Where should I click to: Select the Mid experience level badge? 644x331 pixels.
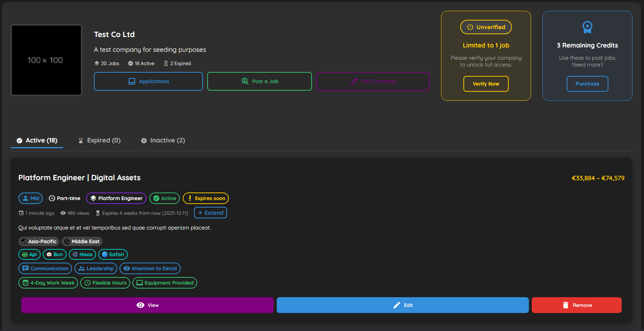pyautogui.click(x=30, y=198)
